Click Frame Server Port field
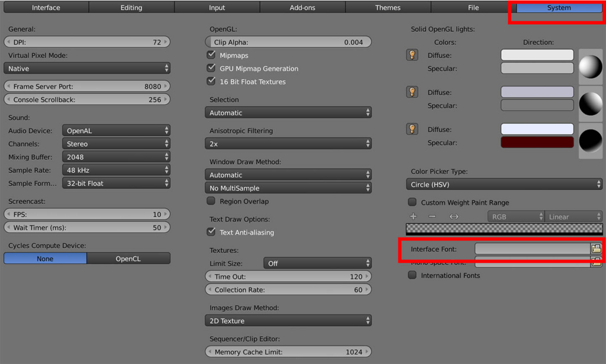 tap(87, 86)
